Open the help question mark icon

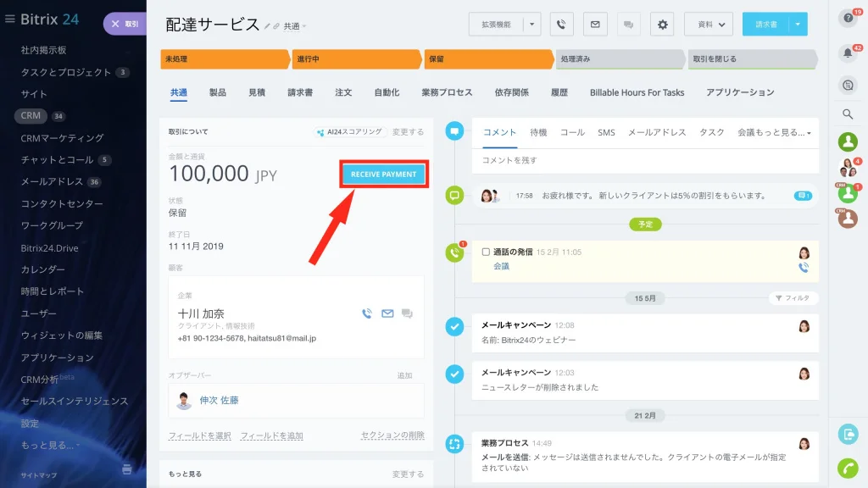tap(848, 18)
